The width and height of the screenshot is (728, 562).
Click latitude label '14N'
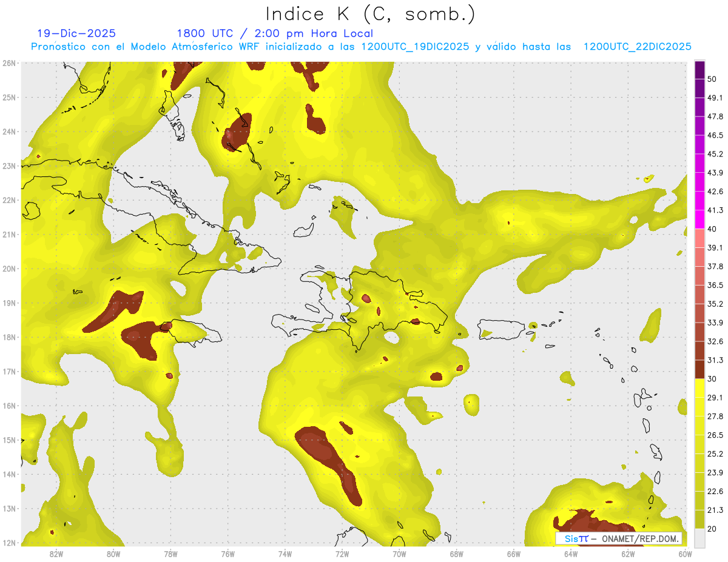pos(8,474)
